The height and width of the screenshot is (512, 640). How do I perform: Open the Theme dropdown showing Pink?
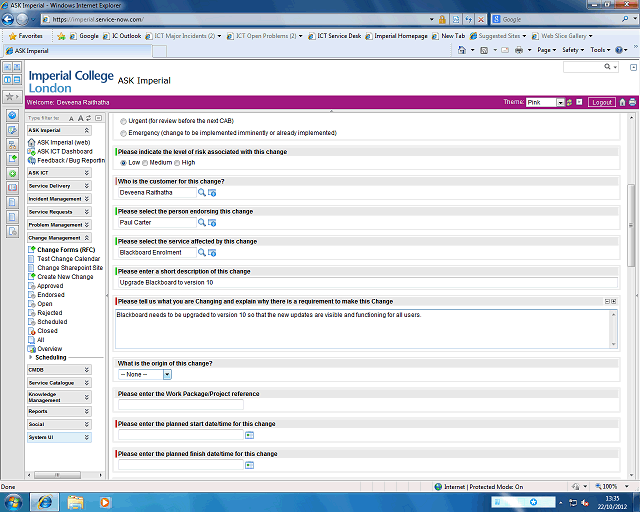click(561, 102)
